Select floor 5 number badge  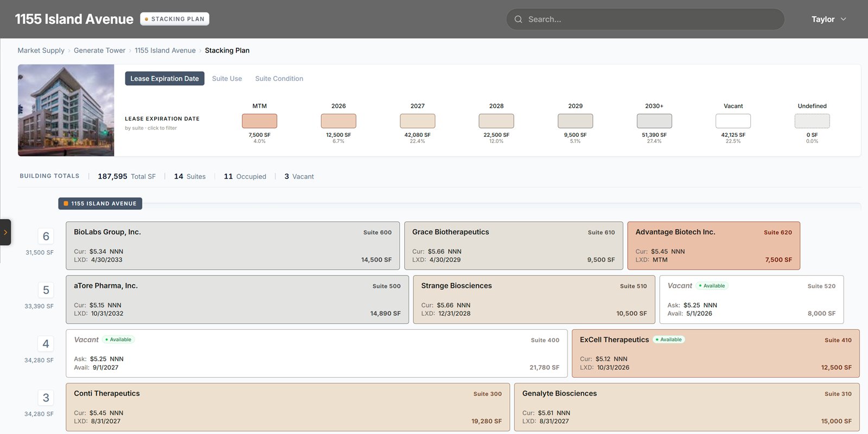[x=46, y=290]
